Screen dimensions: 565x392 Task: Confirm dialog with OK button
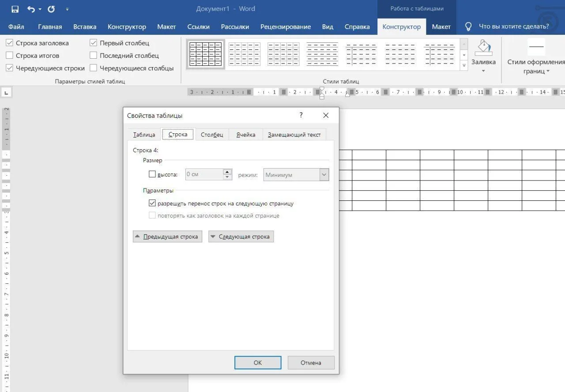click(258, 363)
